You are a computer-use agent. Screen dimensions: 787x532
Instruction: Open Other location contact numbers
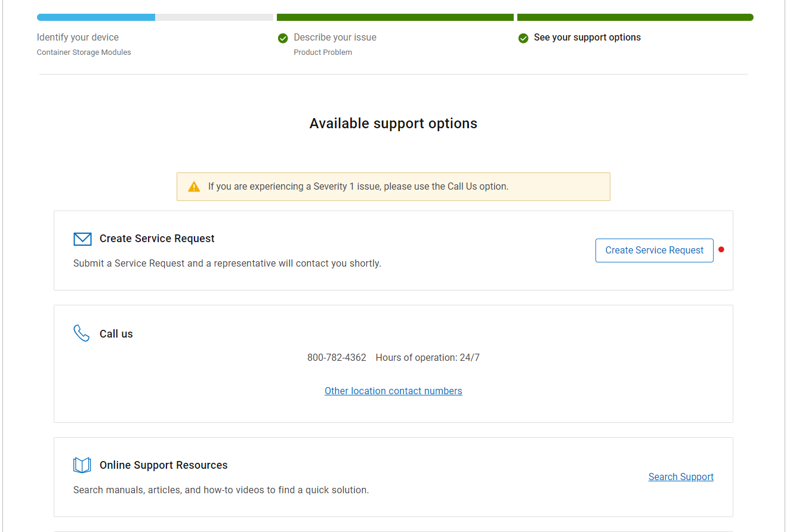pos(393,391)
